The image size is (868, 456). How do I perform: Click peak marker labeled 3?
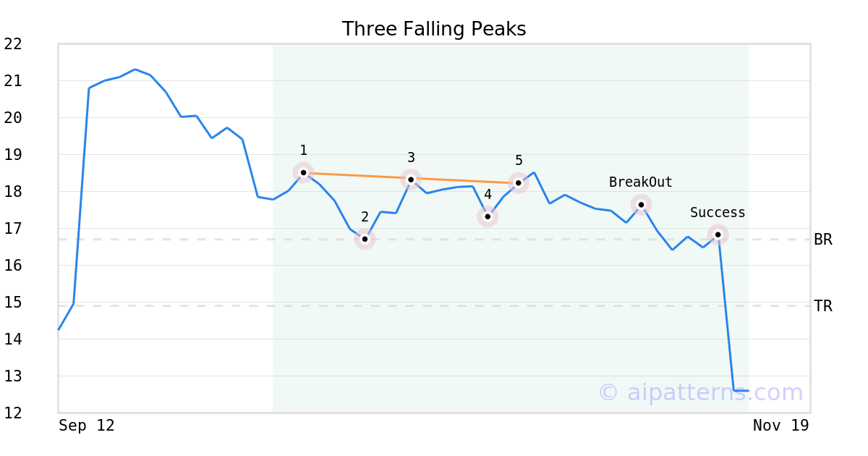coord(411,179)
